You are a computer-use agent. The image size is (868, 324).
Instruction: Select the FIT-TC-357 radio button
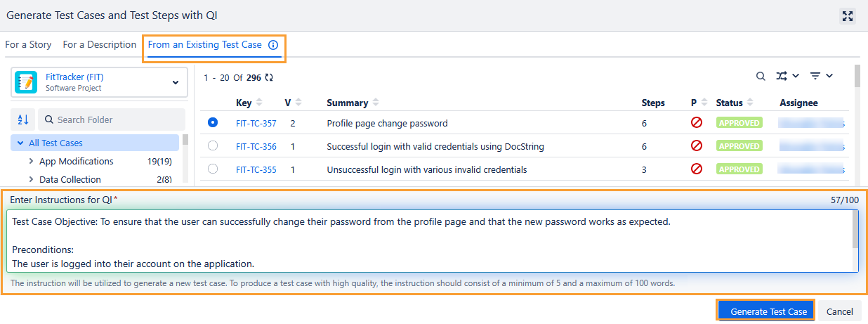(x=213, y=122)
